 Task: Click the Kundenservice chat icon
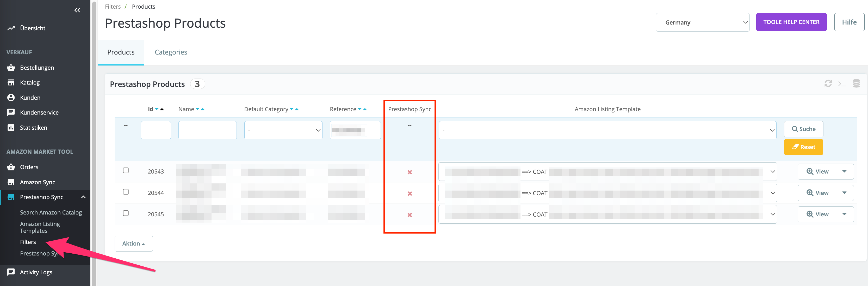[11, 112]
